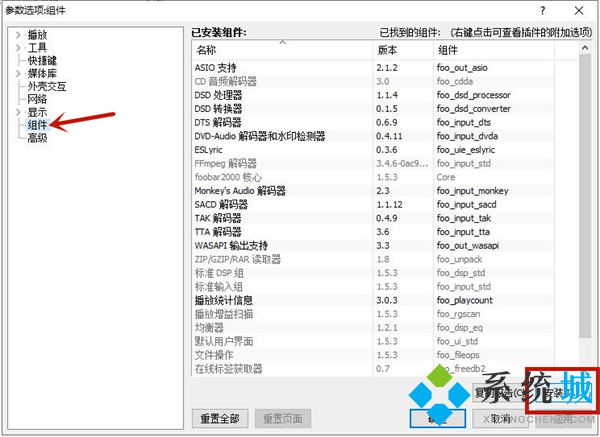Image resolution: width=600 pixels, height=437 pixels.
Task: Click the component list scrollbar up arrow
Action: tap(585, 48)
